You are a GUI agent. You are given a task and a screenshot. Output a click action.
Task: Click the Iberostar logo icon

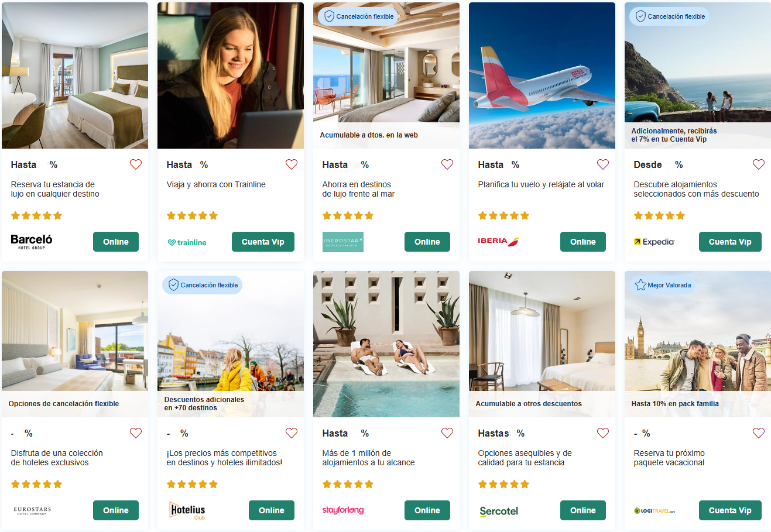pos(343,242)
